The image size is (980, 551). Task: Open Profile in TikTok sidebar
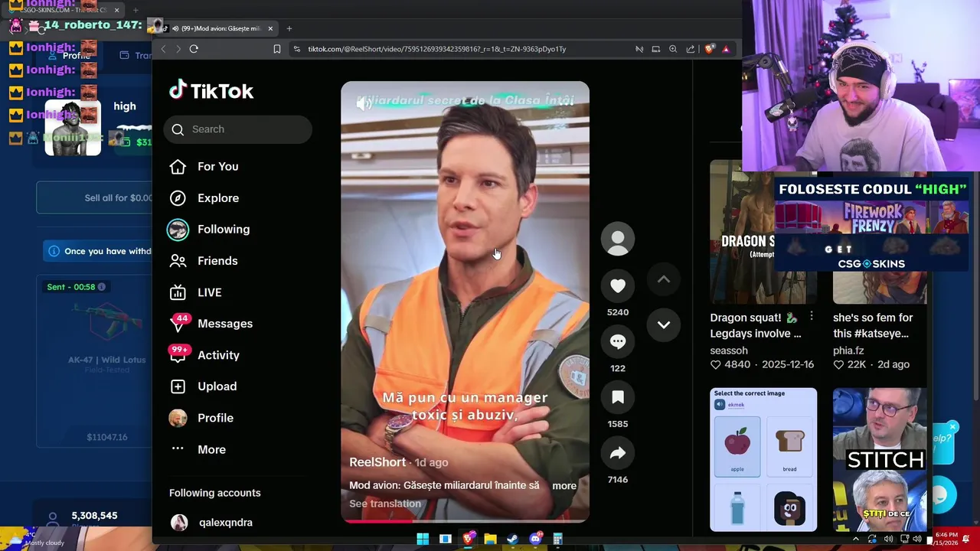coord(201,418)
